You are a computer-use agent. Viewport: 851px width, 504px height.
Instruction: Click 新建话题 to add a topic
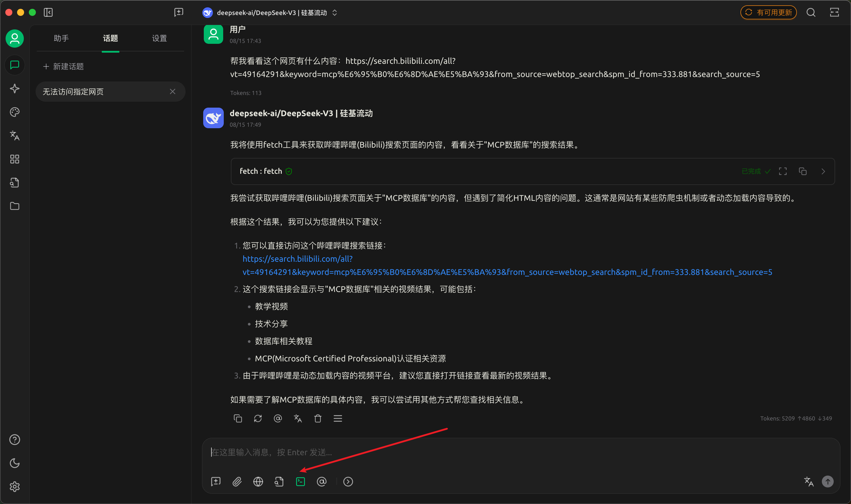[x=64, y=66]
